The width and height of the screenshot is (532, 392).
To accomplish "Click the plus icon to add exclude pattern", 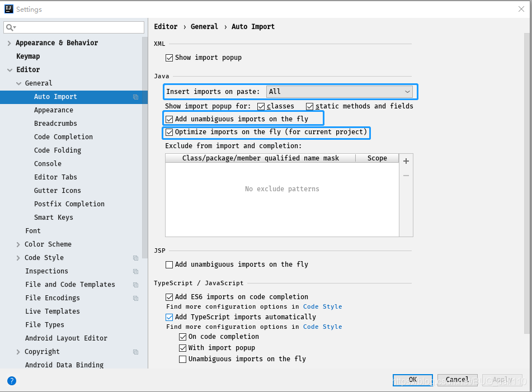I will [x=406, y=161].
